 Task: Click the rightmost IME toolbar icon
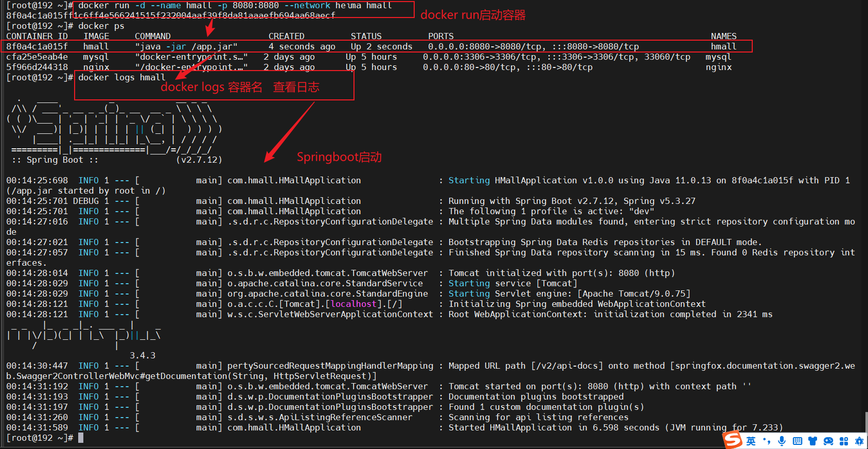859,441
